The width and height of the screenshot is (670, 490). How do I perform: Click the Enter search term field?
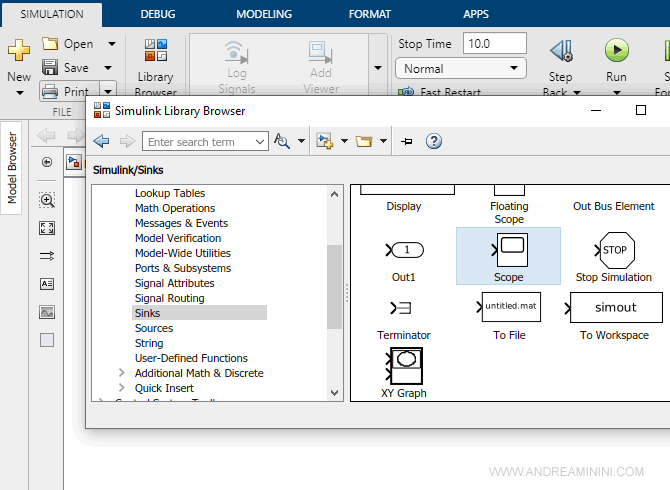tap(199, 141)
